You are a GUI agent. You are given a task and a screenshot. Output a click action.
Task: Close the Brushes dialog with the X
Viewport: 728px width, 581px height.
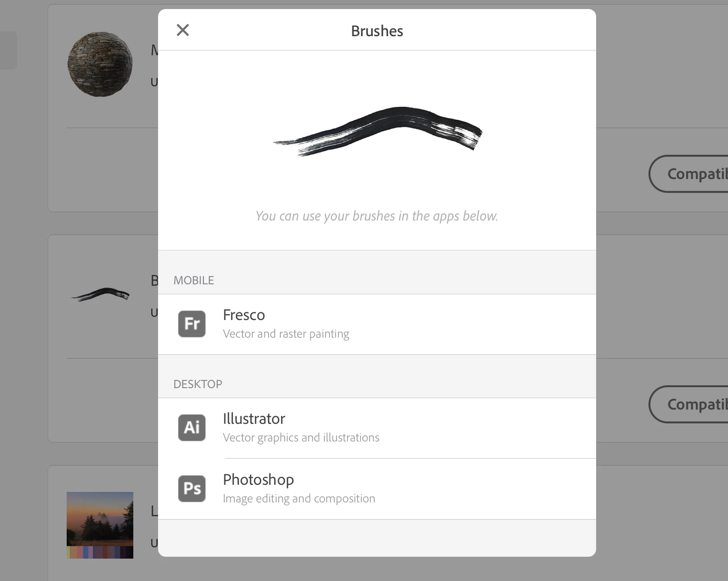point(183,30)
